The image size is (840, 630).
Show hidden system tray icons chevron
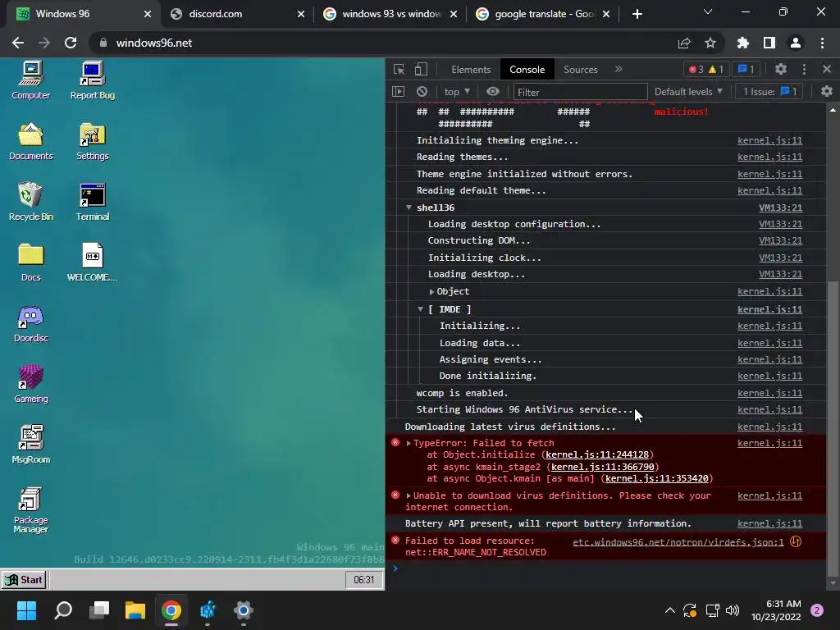click(x=669, y=610)
